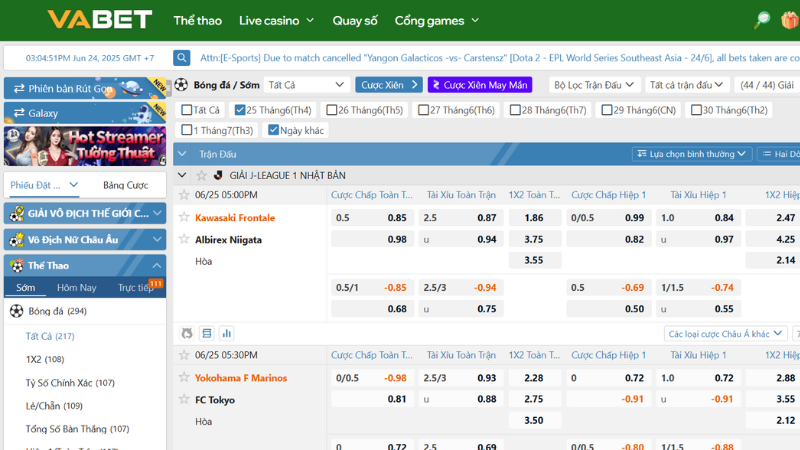This screenshot has height=450, width=800.
Task: Click the (44 / 44) Giải button
Action: [767, 85]
